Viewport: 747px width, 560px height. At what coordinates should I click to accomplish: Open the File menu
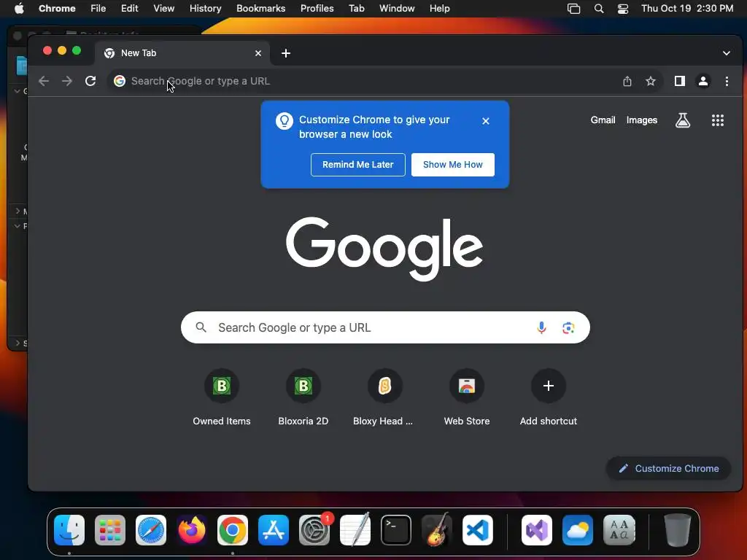pos(98,9)
